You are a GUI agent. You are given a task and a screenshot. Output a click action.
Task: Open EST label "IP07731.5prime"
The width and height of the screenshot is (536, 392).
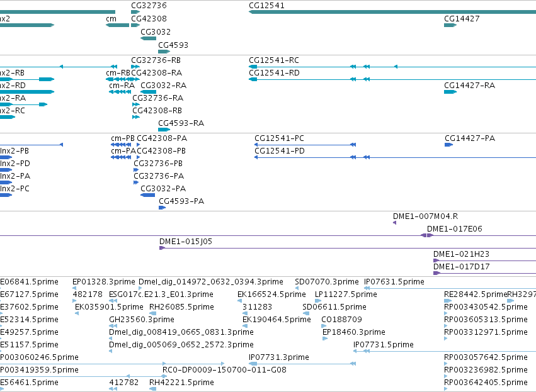[384, 345]
